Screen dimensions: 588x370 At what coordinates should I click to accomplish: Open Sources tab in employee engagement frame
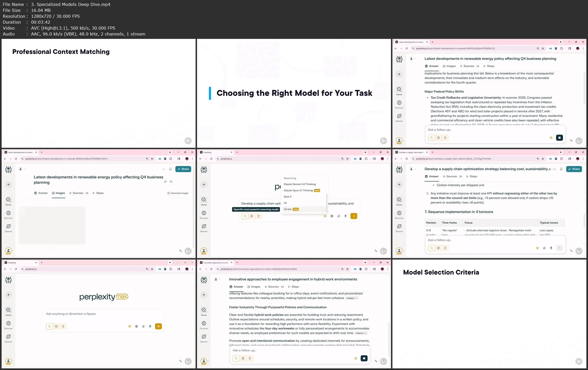(x=274, y=287)
